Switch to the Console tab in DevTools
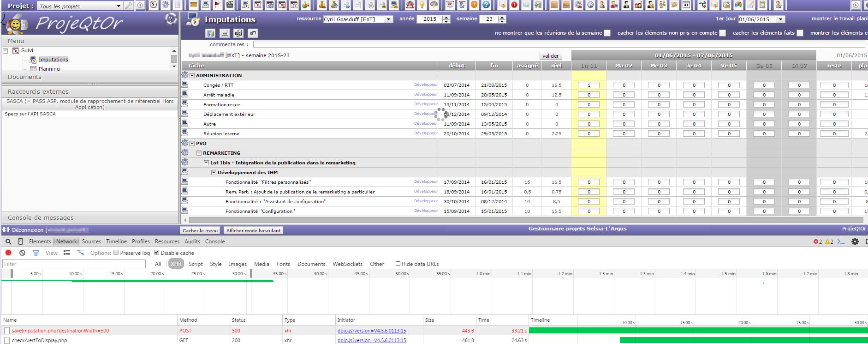 [214, 241]
